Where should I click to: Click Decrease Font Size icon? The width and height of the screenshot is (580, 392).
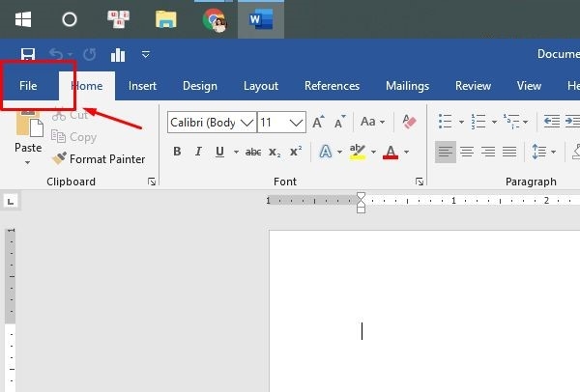pyautogui.click(x=339, y=122)
